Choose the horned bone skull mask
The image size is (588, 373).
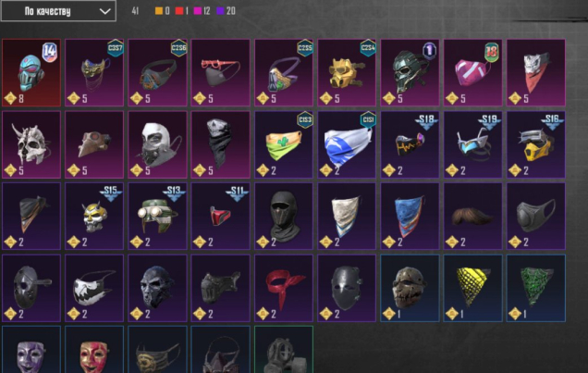tap(31, 144)
